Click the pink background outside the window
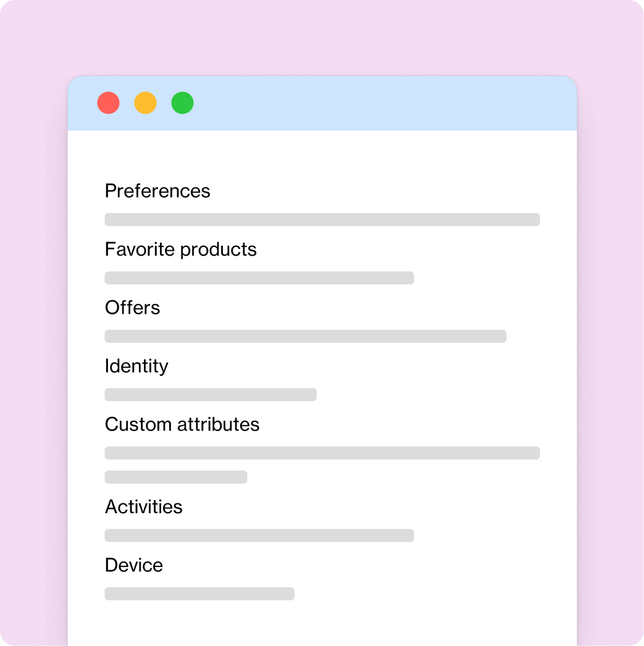This screenshot has height=646, width=644. (322, 37)
